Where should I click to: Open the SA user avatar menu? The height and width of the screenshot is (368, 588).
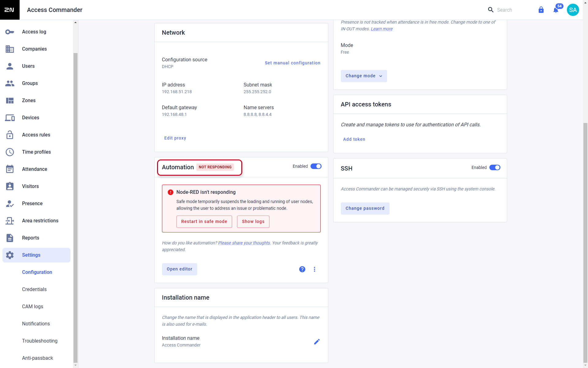573,10
